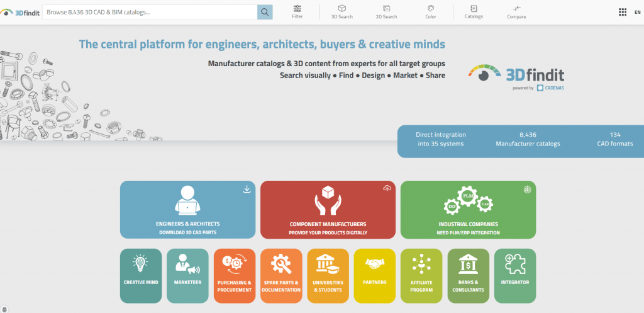The image size is (644, 313).
Task: Start a 2D Search
Action: click(386, 11)
